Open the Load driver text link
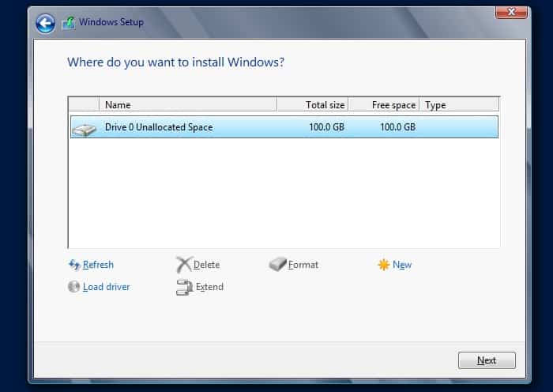553x392 pixels. [106, 287]
